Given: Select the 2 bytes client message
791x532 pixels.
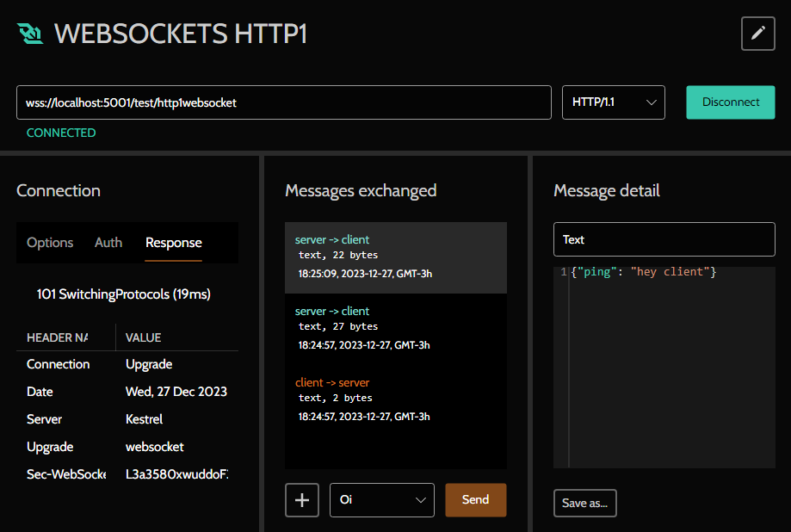Looking at the screenshot, I should coord(395,398).
